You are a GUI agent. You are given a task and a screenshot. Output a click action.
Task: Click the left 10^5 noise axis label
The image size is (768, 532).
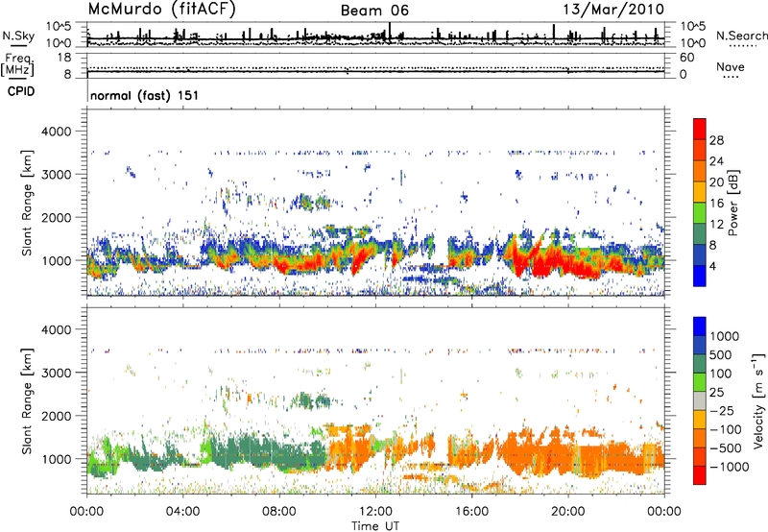tap(60, 27)
